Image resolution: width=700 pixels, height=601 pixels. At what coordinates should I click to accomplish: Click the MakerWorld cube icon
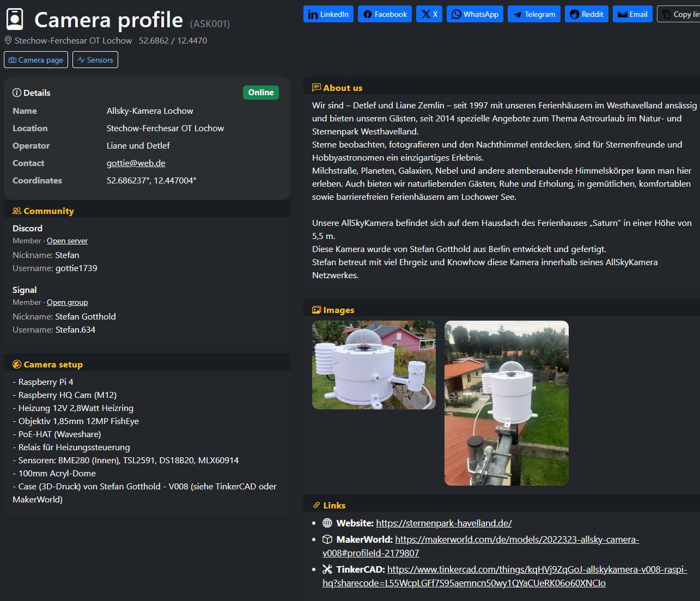point(327,539)
